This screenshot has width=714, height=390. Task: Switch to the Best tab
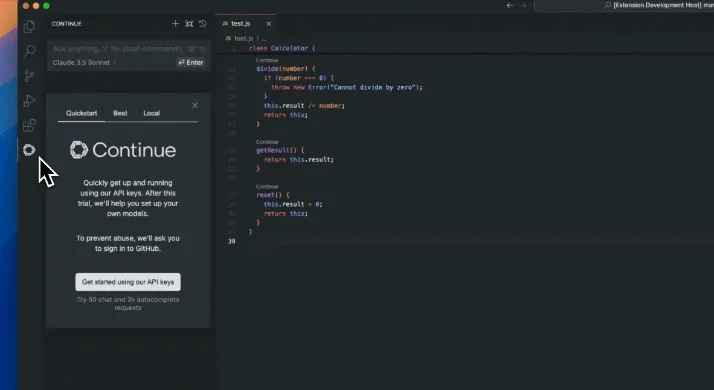(120, 113)
